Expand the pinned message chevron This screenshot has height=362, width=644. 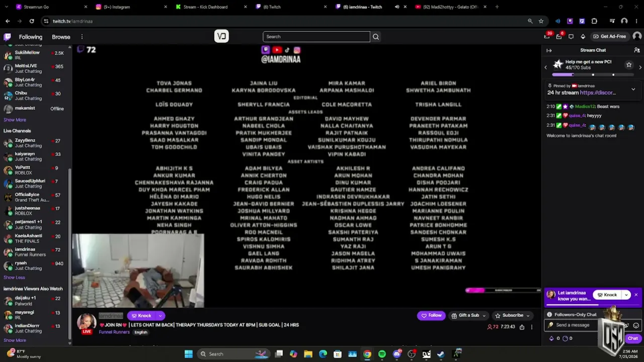(x=633, y=89)
